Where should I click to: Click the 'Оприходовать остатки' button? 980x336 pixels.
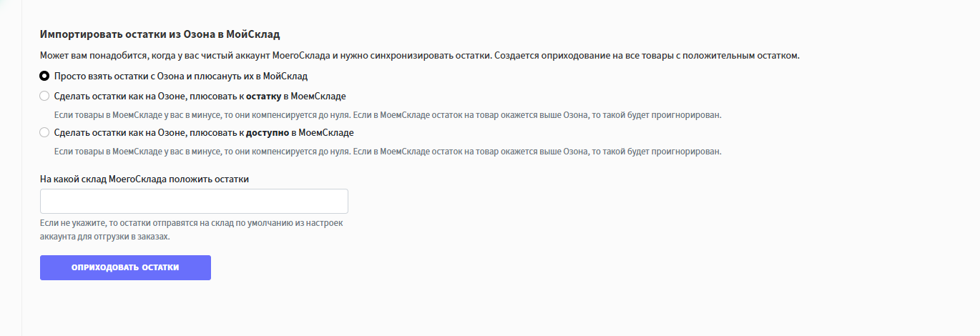pos(125,267)
